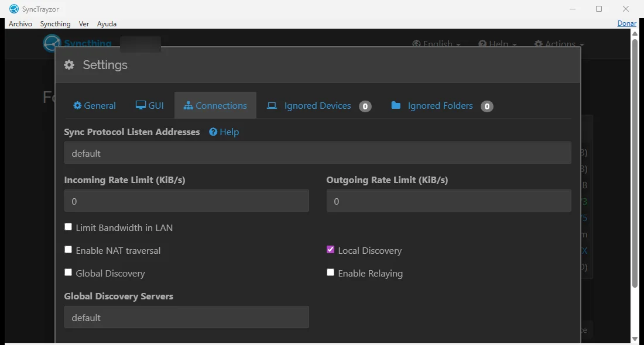Switch to the GUI settings tab

pos(149,106)
